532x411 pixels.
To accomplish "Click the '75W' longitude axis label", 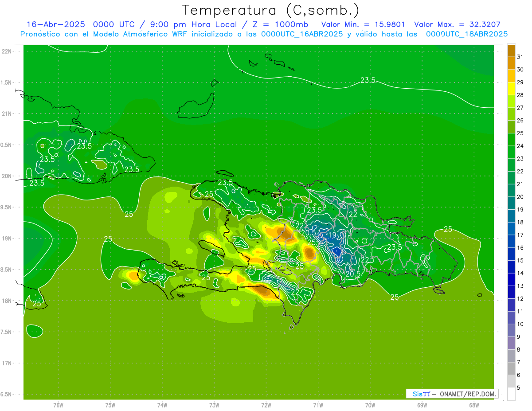I will pyautogui.click(x=110, y=405).
